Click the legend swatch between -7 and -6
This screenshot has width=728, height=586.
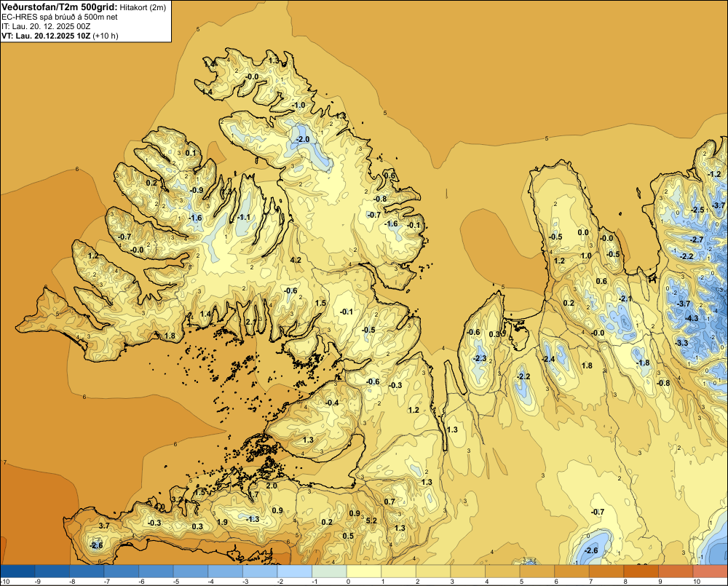coord(122,571)
